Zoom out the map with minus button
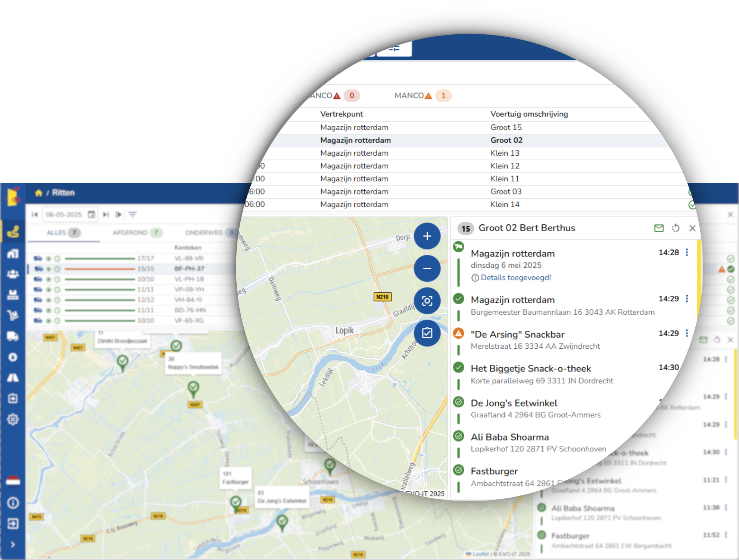The height and width of the screenshot is (560, 739). (427, 268)
